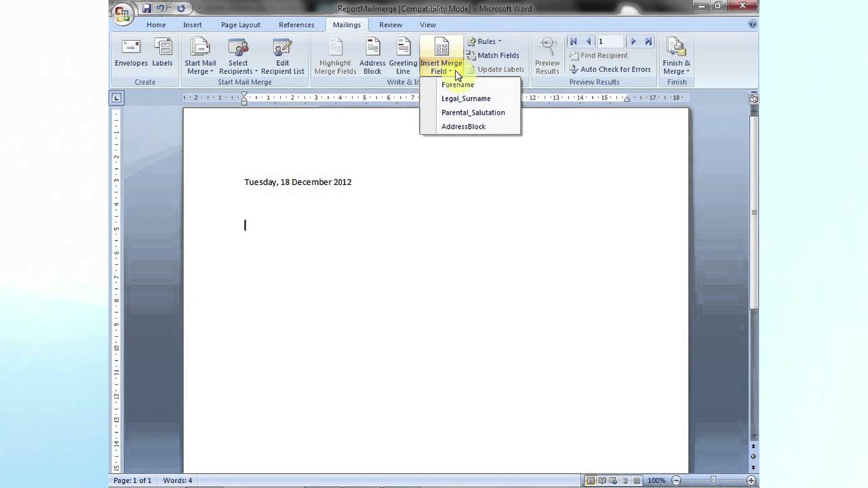The width and height of the screenshot is (868, 488).
Task: Select the Mailings tab
Action: pyautogui.click(x=347, y=25)
